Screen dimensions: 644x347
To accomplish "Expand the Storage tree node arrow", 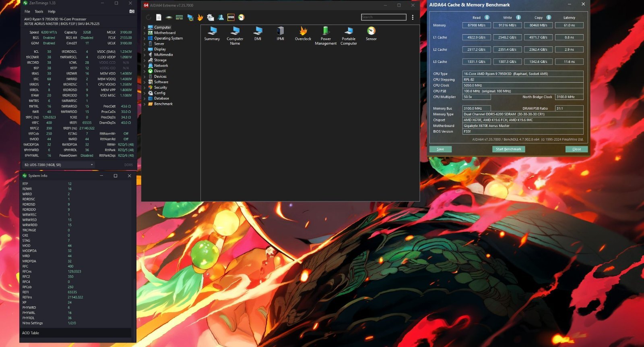I will click(x=144, y=60).
